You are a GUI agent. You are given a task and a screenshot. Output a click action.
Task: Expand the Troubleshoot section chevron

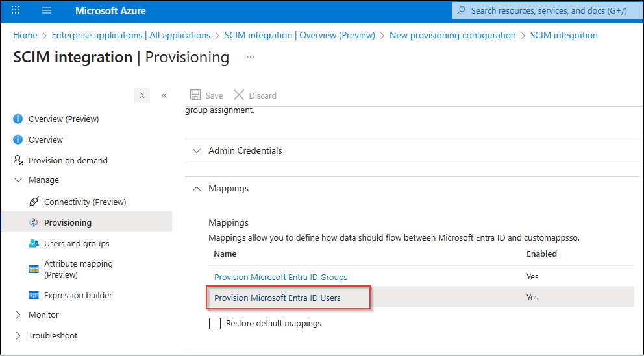click(x=18, y=335)
